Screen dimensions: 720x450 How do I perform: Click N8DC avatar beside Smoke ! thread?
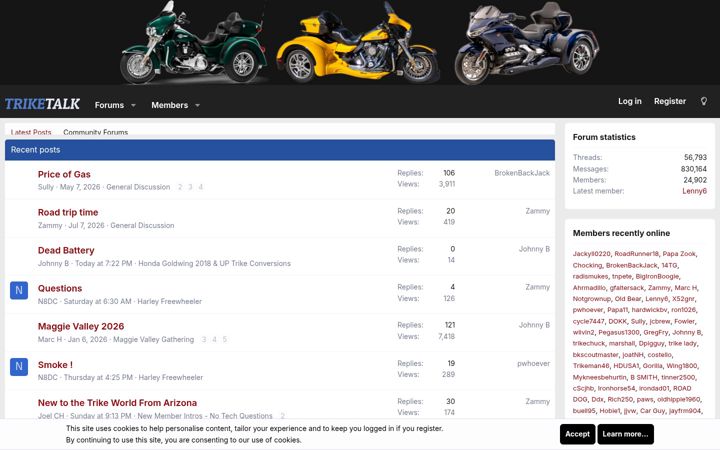[19, 366]
